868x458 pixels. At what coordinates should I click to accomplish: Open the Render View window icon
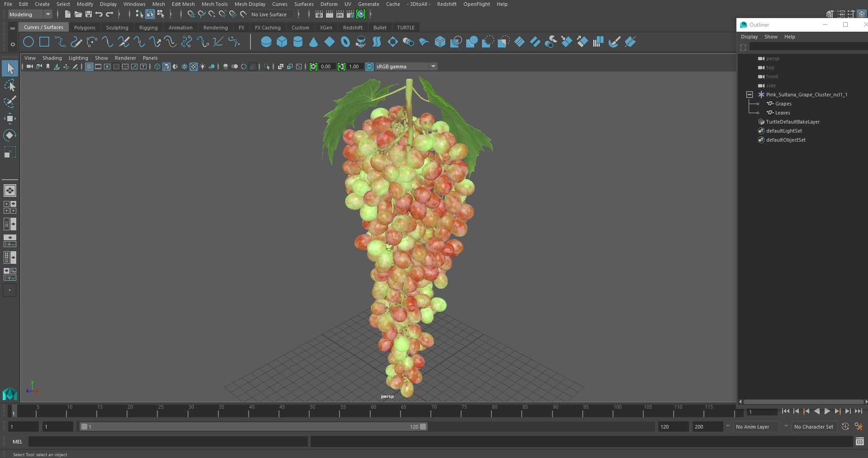pos(319,14)
